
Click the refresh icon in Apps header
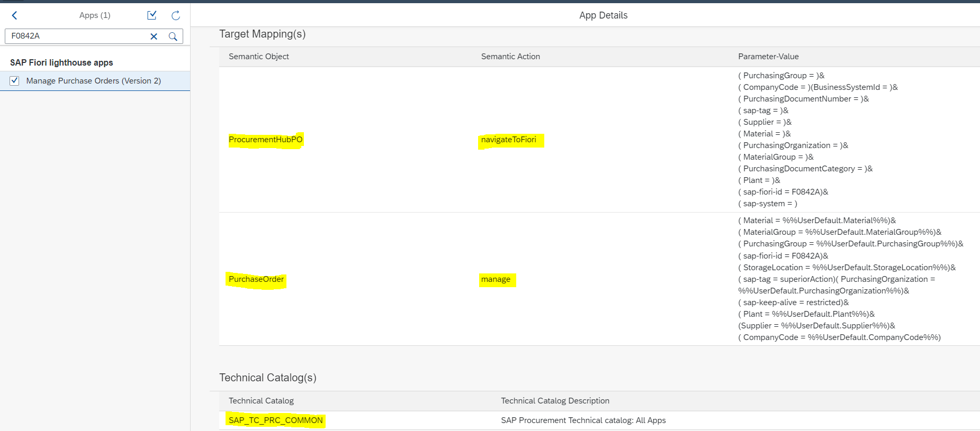tap(176, 15)
